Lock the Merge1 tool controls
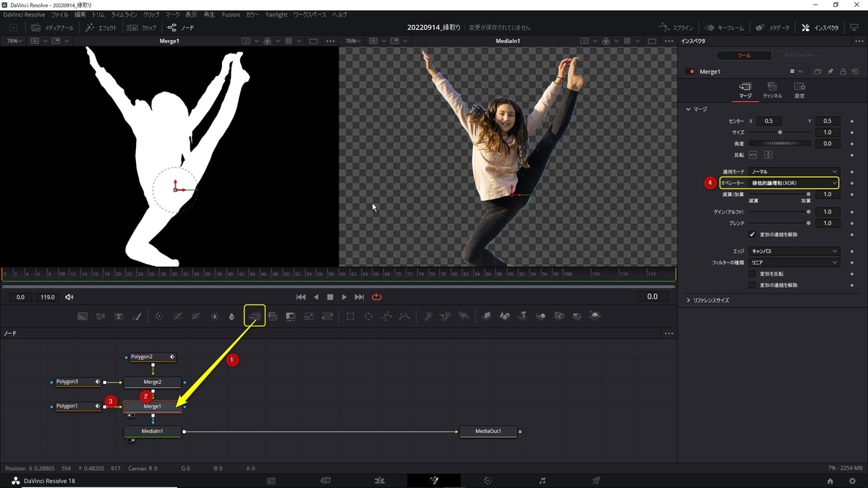The width and height of the screenshot is (868, 488). pos(843,72)
